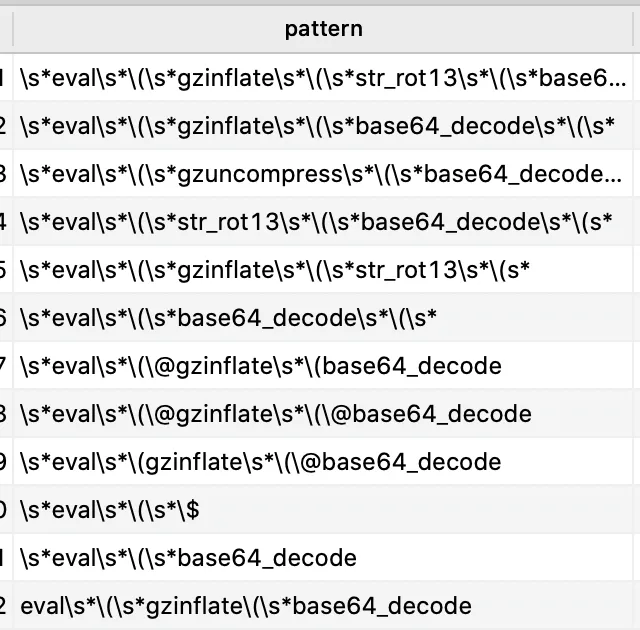Screen dimensions: 640x630
Task: Select the pattern cell starting eval str_rot13 base64_decode
Action: [316, 222]
